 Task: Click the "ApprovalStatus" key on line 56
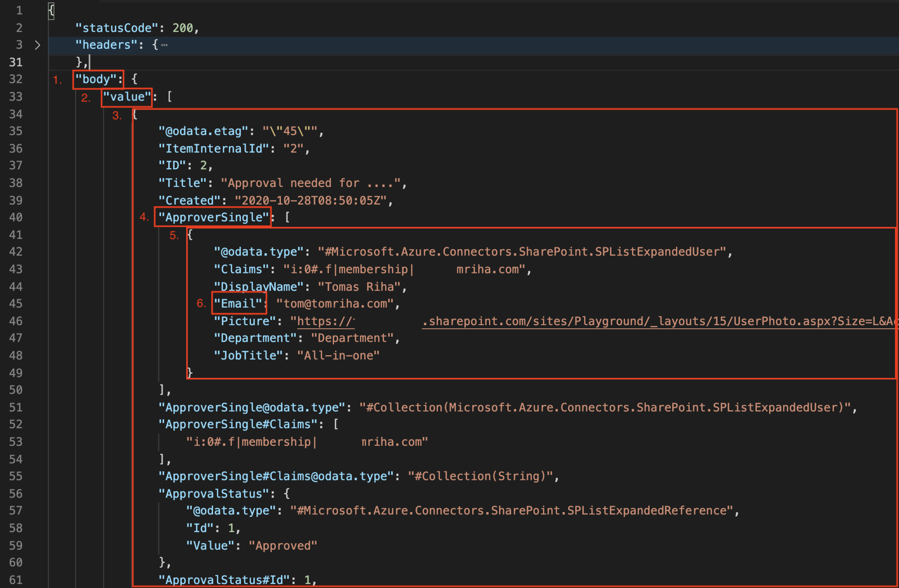point(213,494)
